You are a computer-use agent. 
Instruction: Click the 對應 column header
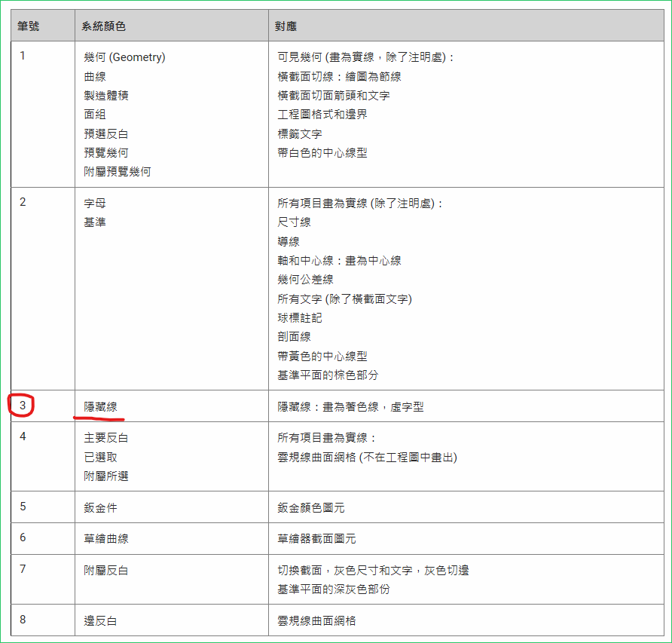[x=287, y=26]
